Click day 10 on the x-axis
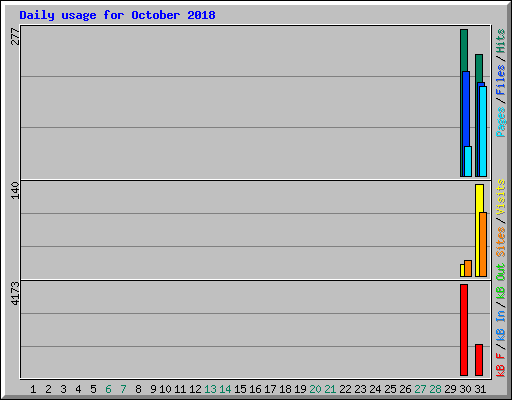This screenshot has height=400, width=512. (165, 389)
